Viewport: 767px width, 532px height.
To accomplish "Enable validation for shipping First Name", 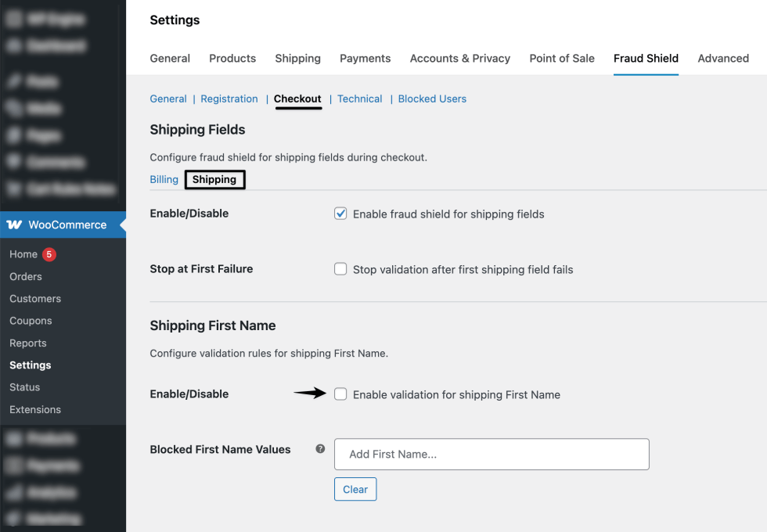I will point(340,394).
